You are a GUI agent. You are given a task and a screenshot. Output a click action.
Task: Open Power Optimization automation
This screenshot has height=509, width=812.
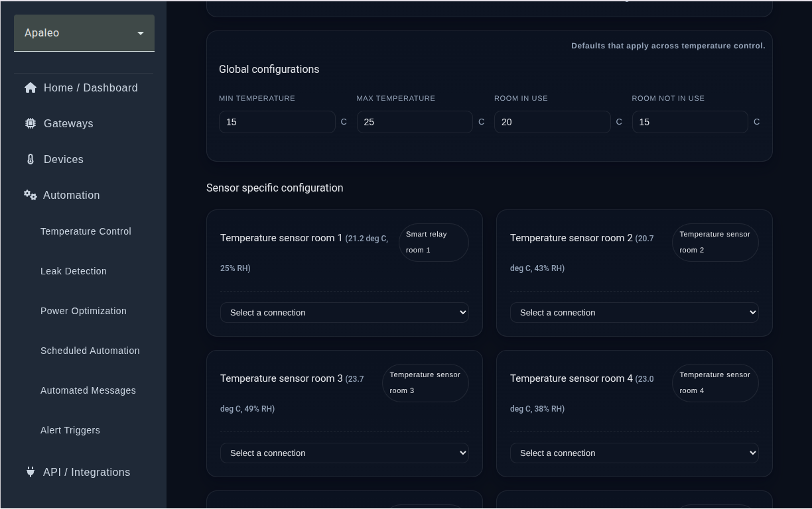pos(84,311)
